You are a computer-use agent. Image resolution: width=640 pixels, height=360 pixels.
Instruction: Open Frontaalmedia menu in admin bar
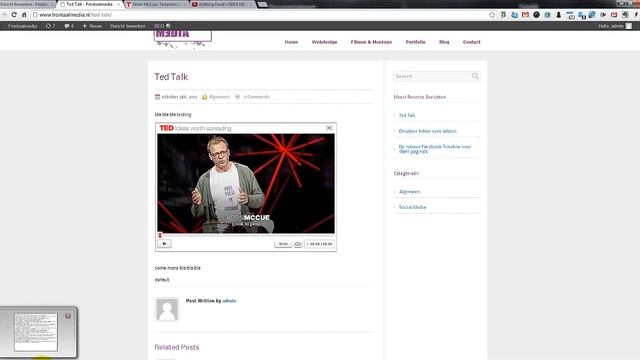22,26
